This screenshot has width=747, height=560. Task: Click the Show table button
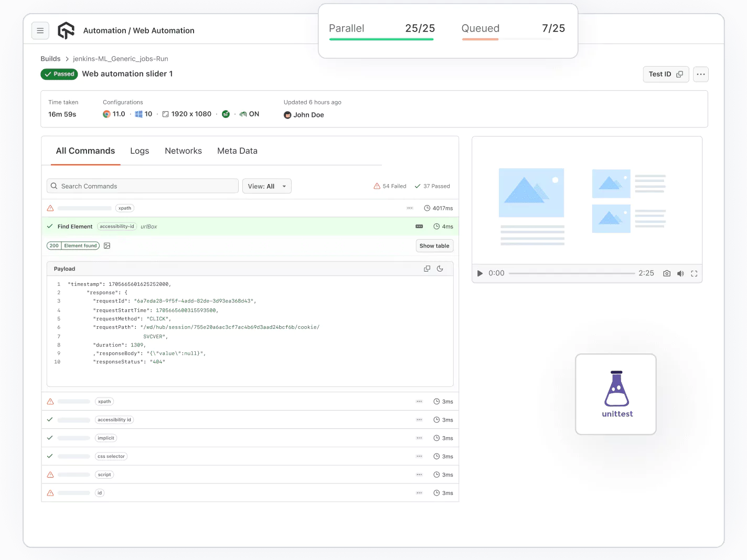coord(434,246)
